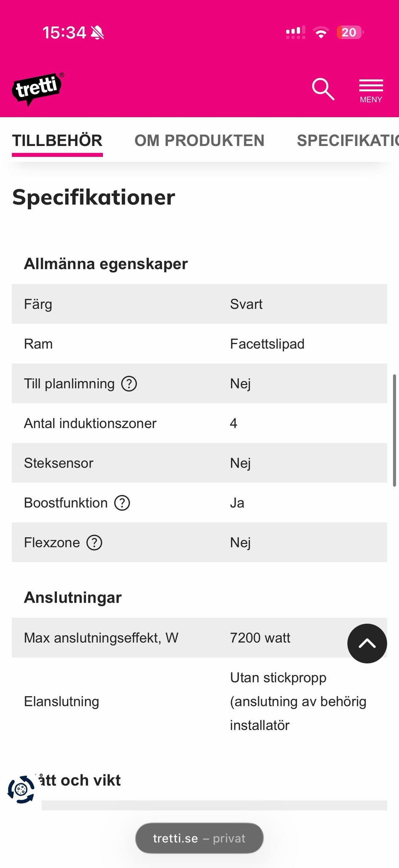The width and height of the screenshot is (399, 868).
Task: Tap the Max anslutningseffekt row label
Action: pyautogui.click(x=101, y=638)
